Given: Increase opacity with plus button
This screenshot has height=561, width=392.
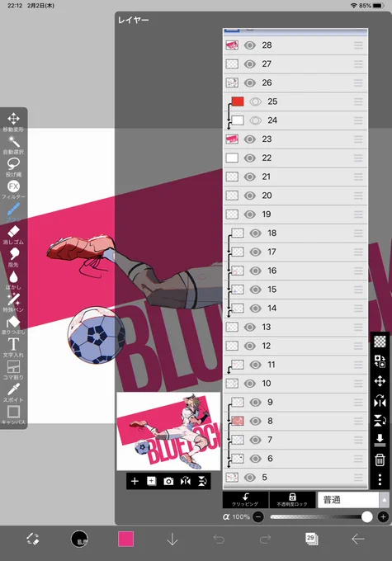Looking at the screenshot, I should (x=383, y=516).
